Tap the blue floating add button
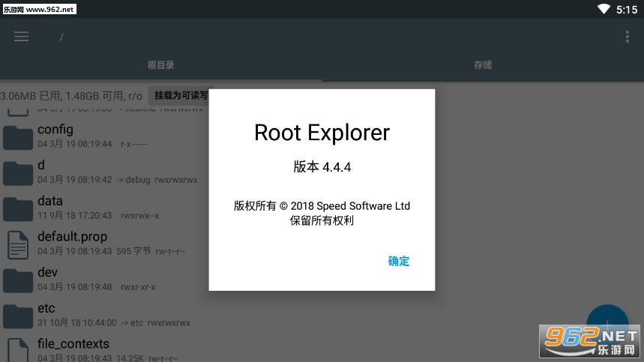This screenshot has height=362, width=644. click(x=607, y=322)
